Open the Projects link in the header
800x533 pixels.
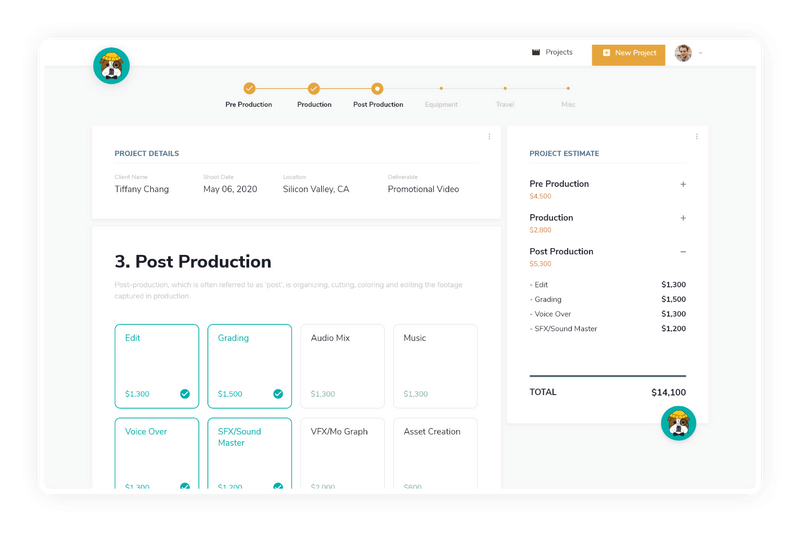[558, 52]
